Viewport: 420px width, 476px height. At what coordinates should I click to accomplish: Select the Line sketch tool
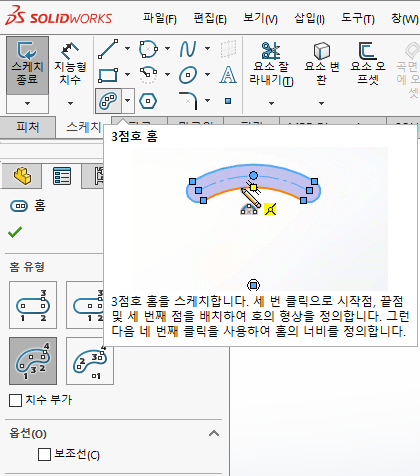point(108,49)
